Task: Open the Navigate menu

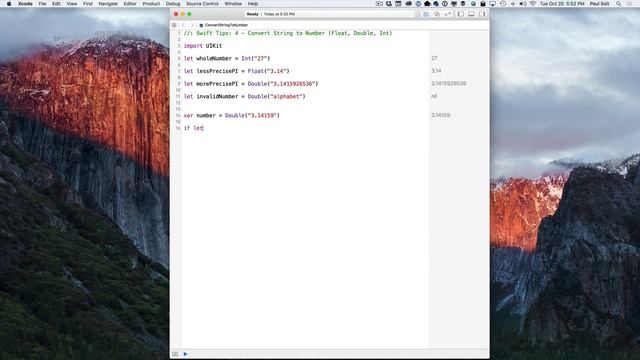Action: pyautogui.click(x=108, y=4)
